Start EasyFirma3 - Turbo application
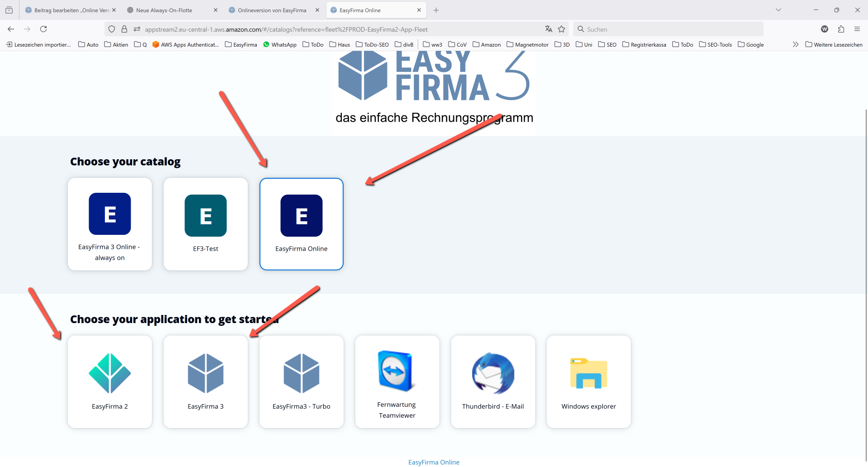Screen dimensions: 868x467 click(302, 381)
